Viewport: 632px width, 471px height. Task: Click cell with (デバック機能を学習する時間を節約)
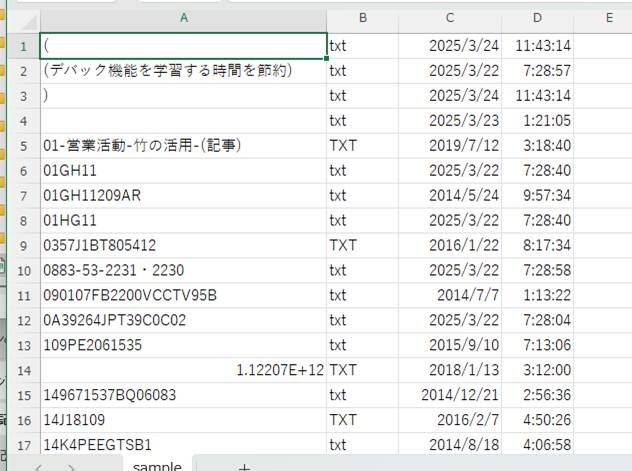(x=183, y=71)
